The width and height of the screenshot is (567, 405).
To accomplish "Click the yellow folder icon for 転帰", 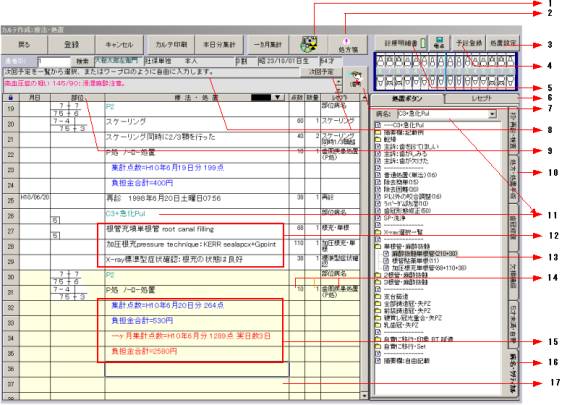I will [378, 139].
